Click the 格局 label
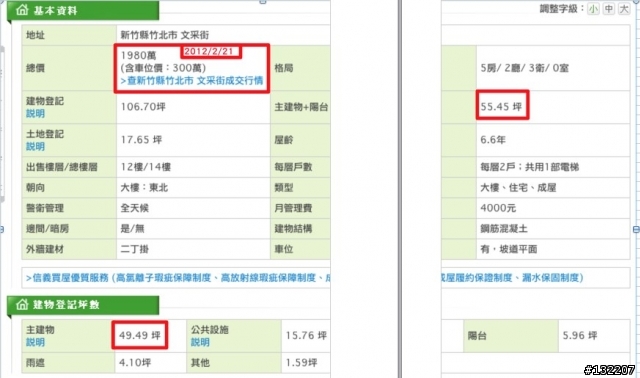 [x=284, y=68]
